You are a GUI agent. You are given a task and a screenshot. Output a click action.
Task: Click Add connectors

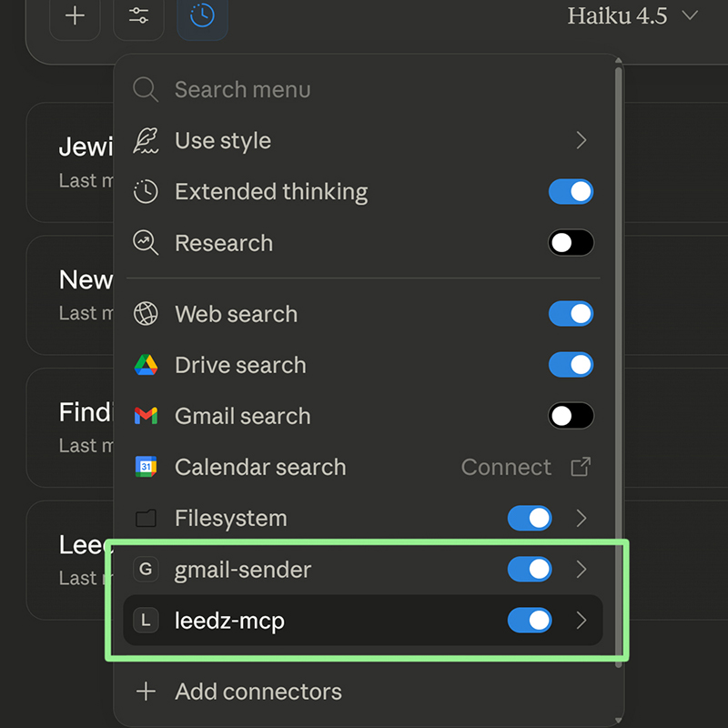coord(258,692)
